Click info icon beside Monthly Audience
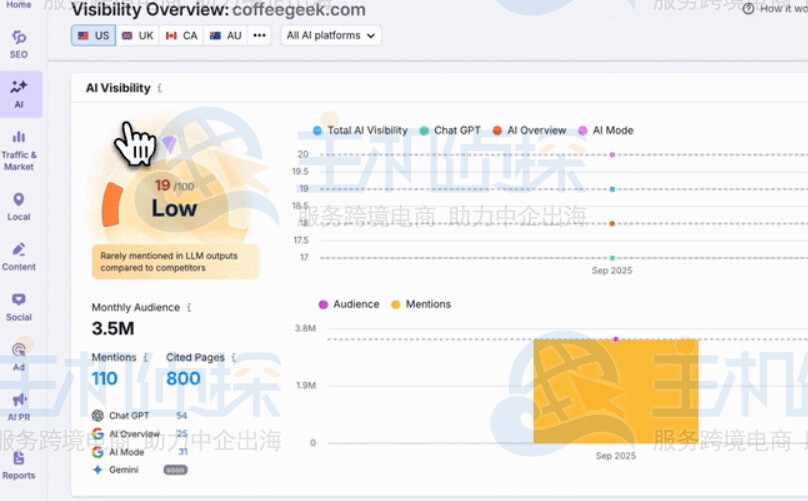The height and width of the screenshot is (501, 808). 189,307
